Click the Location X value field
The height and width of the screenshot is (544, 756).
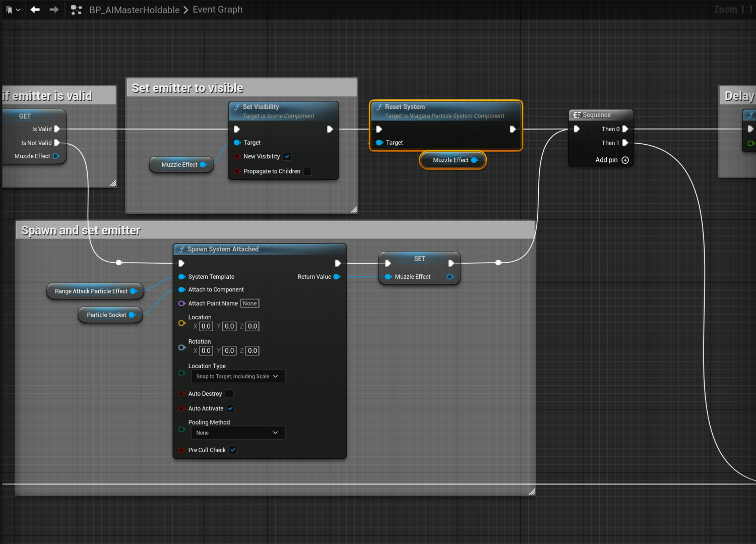click(x=206, y=326)
